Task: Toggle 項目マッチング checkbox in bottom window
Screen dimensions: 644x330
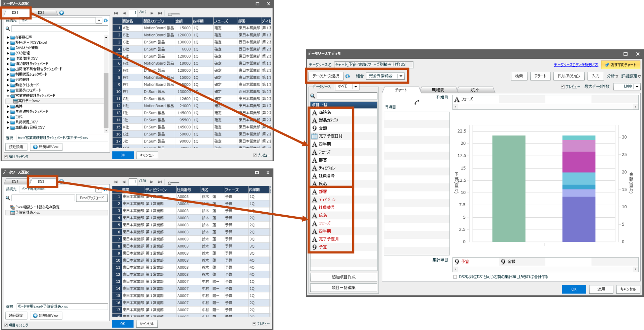Action: [6, 325]
